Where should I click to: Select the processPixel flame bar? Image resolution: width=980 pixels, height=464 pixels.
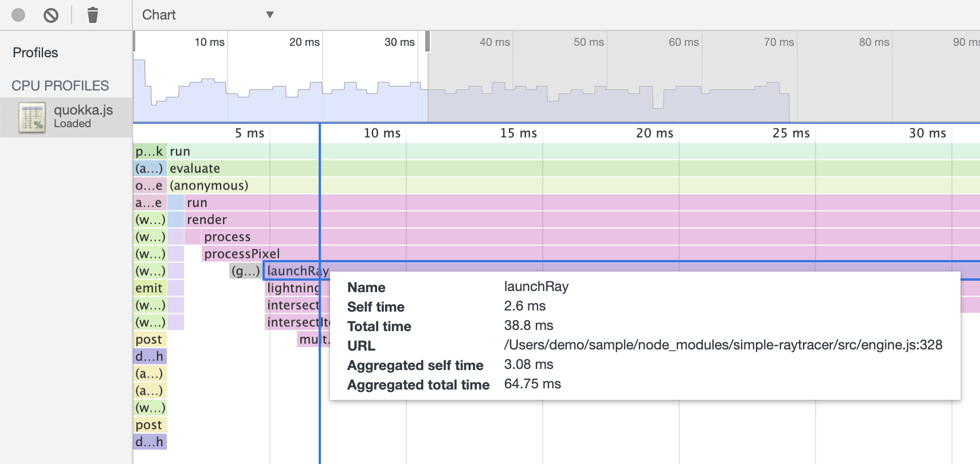[x=242, y=254]
